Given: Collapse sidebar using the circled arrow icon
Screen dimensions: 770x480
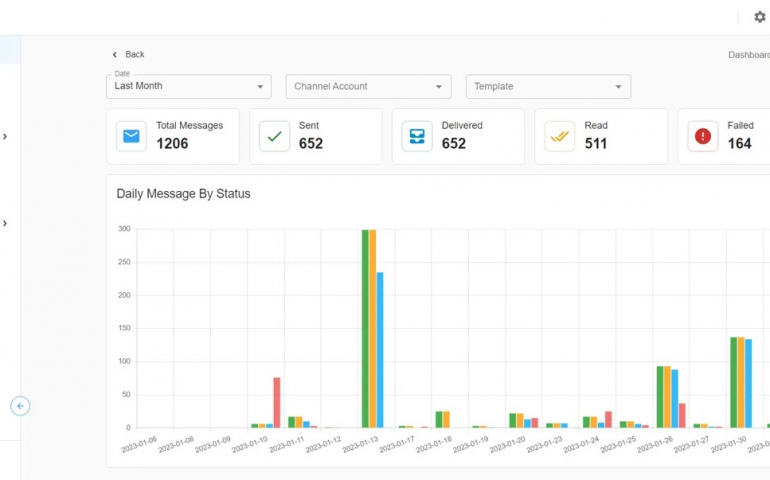Looking at the screenshot, I should [20, 406].
